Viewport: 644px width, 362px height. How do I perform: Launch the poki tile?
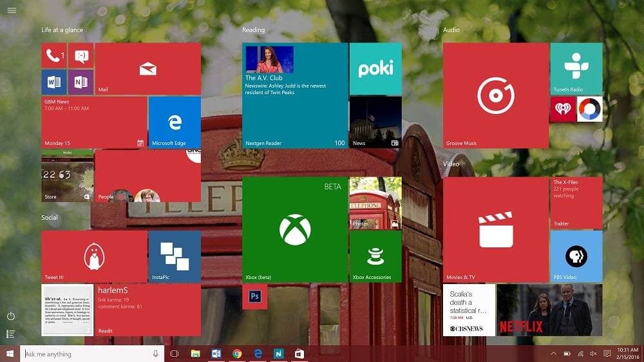pos(375,69)
